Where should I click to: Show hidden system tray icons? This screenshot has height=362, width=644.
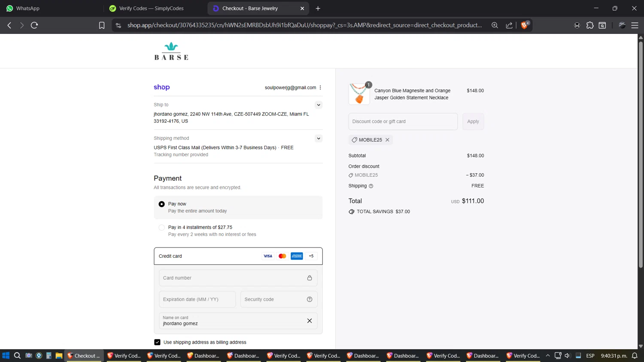(x=548, y=356)
